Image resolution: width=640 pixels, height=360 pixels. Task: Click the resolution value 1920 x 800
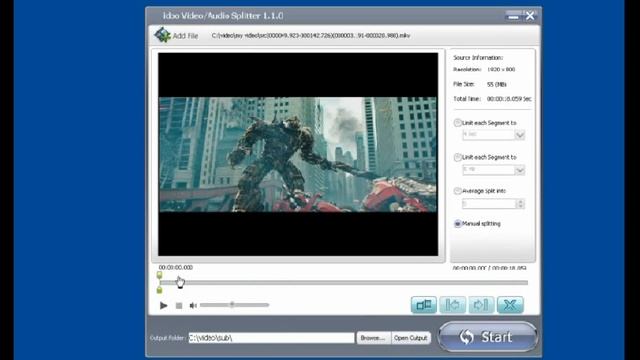[501, 69]
